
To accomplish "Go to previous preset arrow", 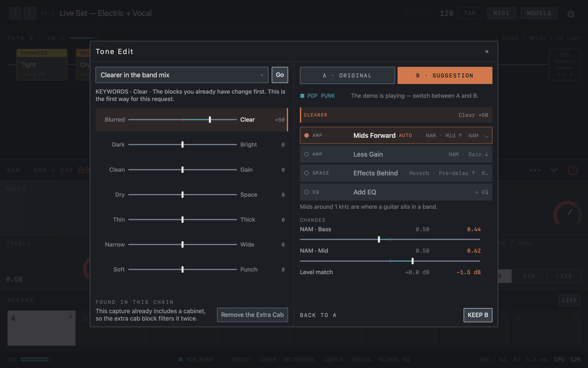I will (15, 13).
